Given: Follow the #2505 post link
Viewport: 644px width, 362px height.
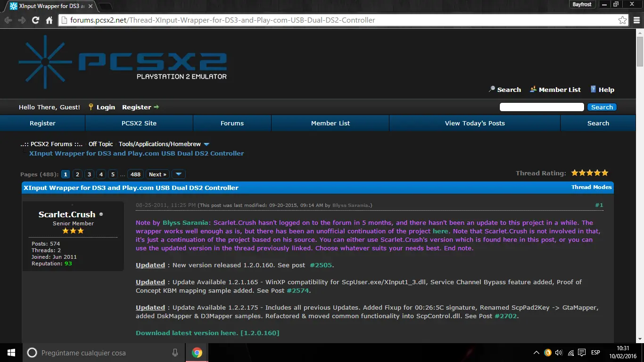Looking at the screenshot, I should pos(321,265).
